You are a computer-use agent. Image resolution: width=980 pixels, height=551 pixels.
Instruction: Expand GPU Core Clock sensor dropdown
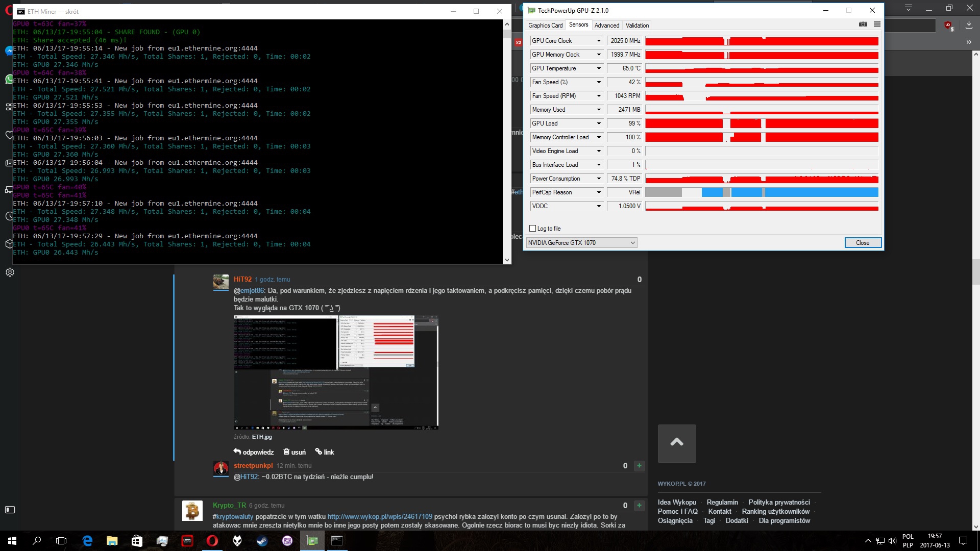599,41
